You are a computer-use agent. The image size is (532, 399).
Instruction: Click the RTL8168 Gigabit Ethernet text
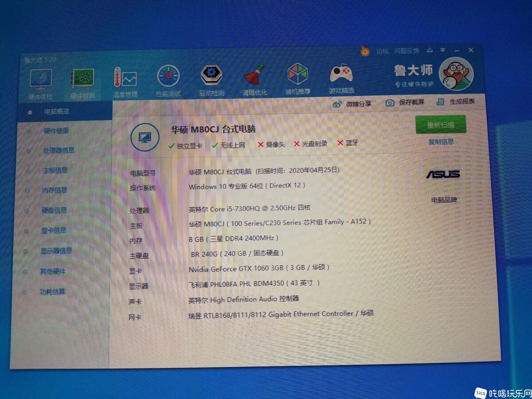281,315
